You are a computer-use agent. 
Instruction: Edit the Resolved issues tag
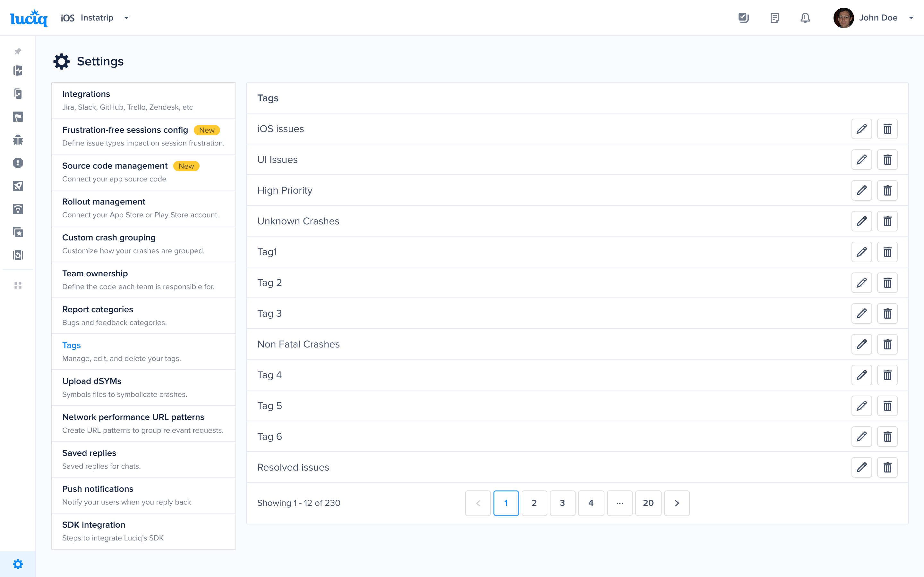(861, 467)
